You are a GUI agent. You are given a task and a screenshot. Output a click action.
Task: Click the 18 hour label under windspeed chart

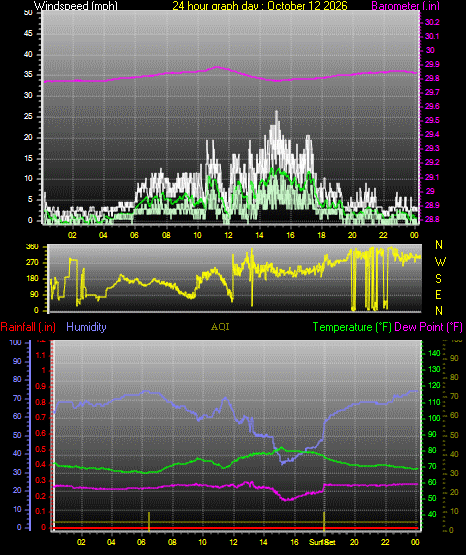321,235
